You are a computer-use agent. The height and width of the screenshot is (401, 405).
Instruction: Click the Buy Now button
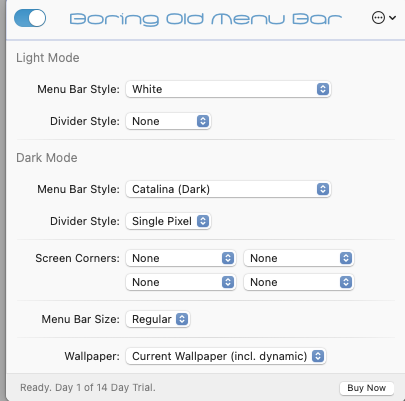point(367,388)
